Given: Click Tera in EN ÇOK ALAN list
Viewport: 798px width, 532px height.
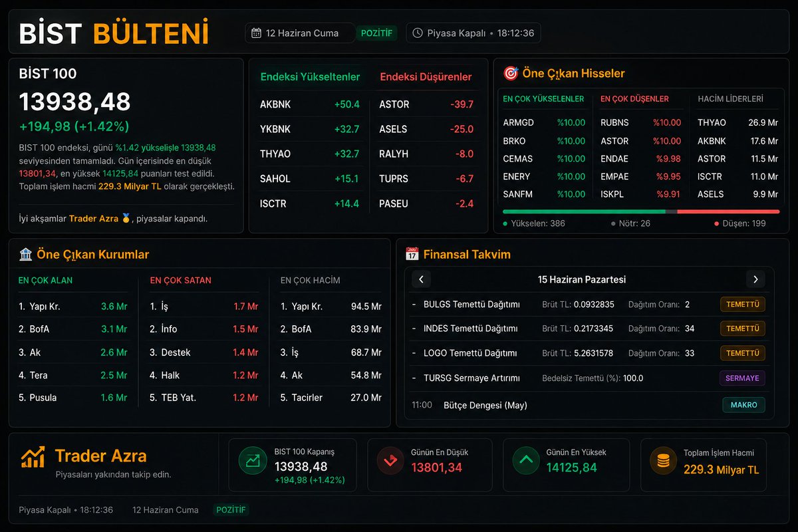Looking at the screenshot, I should tap(39, 375).
